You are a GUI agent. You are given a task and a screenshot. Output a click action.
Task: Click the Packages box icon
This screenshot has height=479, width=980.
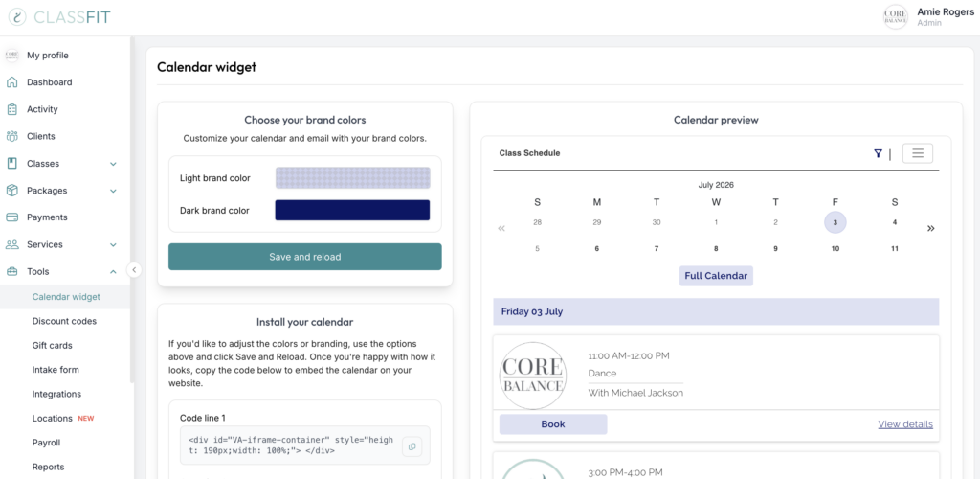tap(11, 191)
